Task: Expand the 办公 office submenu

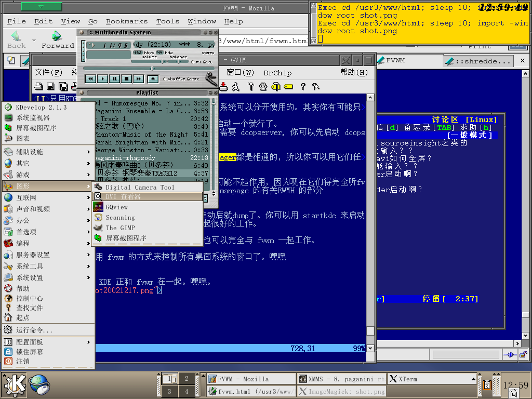Action: click(48, 220)
